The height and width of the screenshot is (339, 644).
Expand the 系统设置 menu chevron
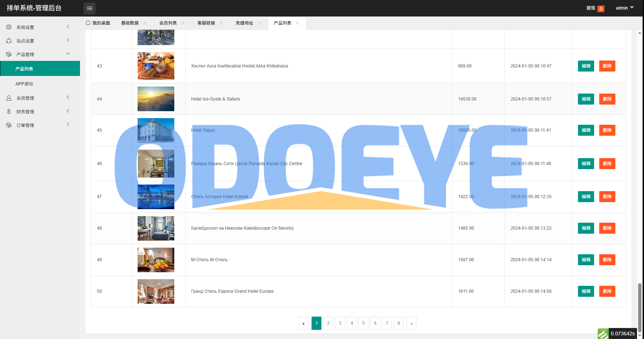click(x=68, y=26)
